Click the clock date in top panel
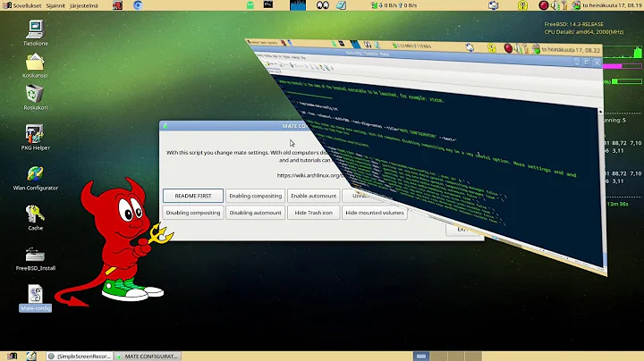This screenshot has height=361, width=644. pyautogui.click(x=611, y=5)
